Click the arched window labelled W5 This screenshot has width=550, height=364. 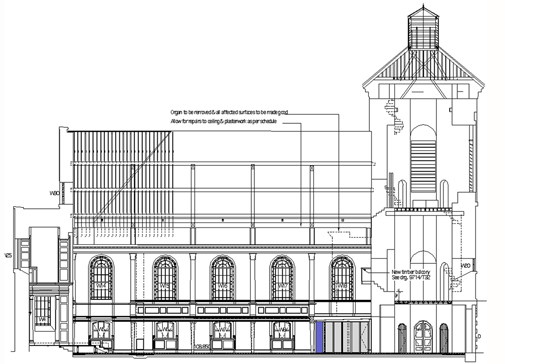[165, 278]
